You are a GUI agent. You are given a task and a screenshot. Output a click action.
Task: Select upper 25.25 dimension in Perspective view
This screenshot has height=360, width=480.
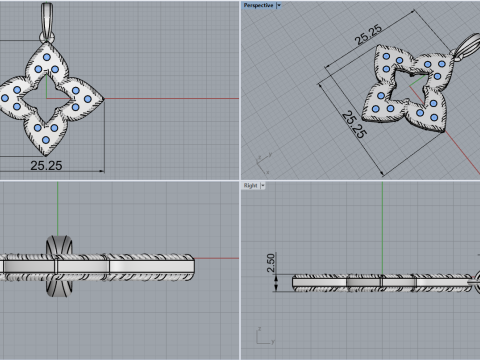pyautogui.click(x=368, y=35)
